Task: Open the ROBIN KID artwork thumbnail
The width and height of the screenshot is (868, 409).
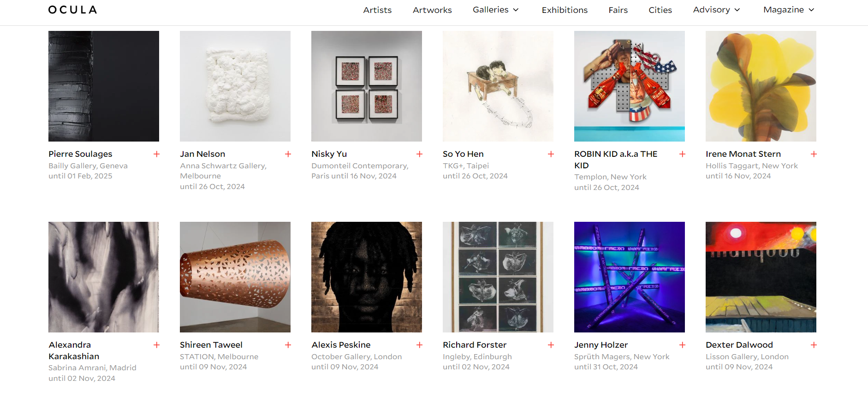Action: 630,86
